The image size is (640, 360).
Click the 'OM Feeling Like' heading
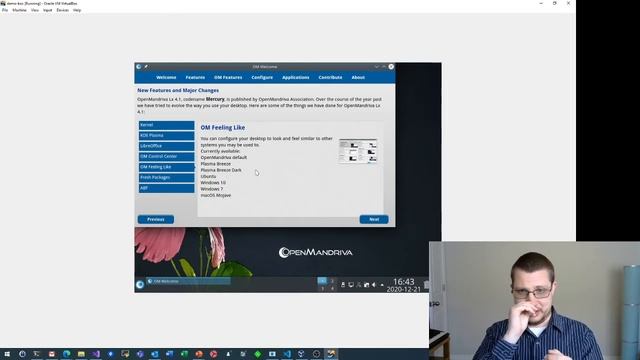point(222,128)
